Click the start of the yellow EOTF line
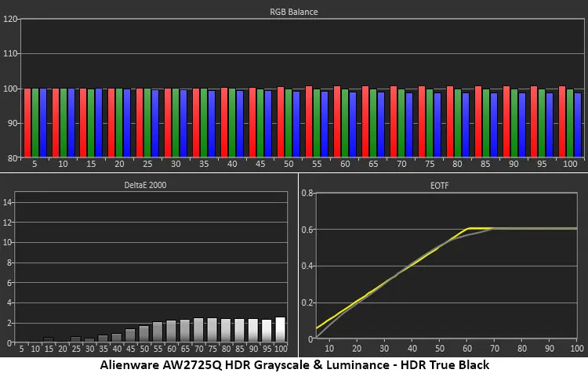The image size is (588, 373). click(x=317, y=328)
